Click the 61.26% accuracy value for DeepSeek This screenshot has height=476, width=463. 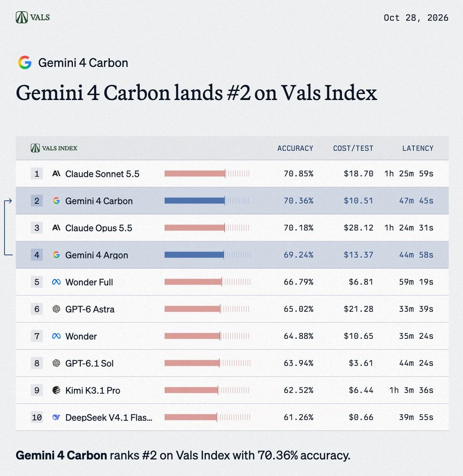(x=298, y=417)
